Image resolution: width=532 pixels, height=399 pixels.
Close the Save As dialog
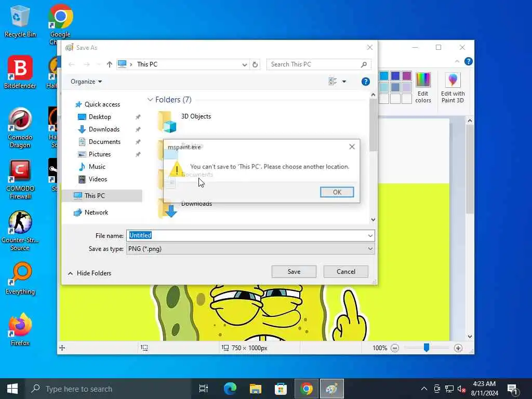tap(370, 47)
